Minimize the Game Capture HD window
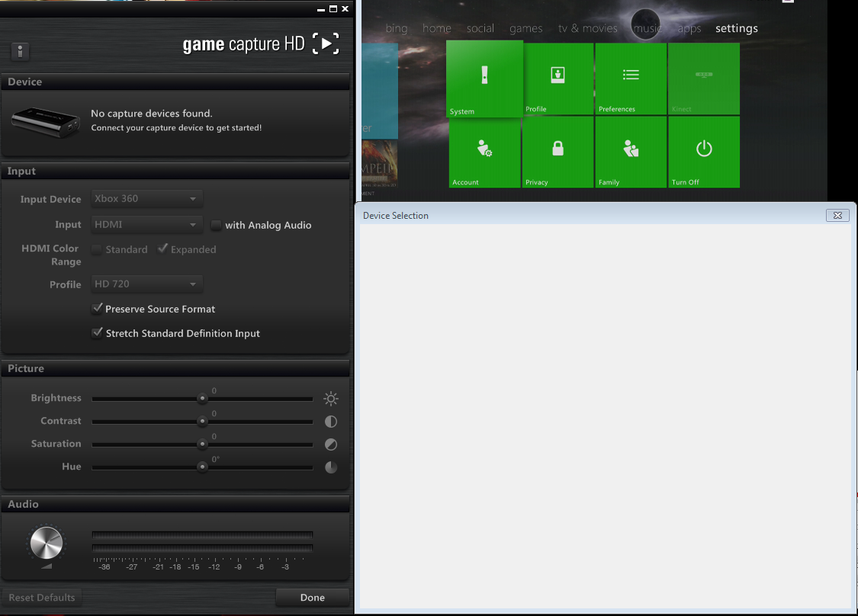 tap(321, 10)
